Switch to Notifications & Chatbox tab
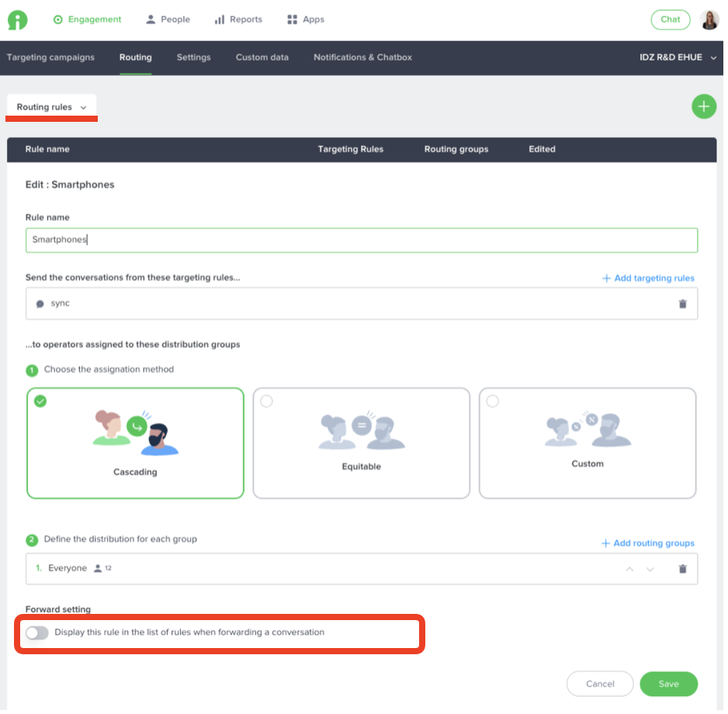The width and height of the screenshot is (728, 714). point(362,57)
